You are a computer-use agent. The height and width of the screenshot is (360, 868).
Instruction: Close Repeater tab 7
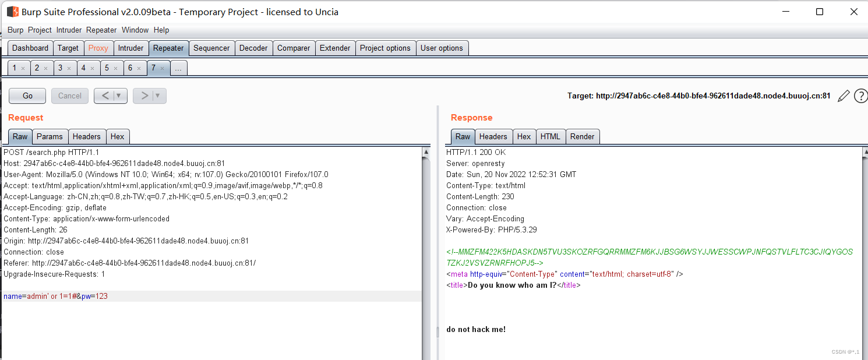162,68
